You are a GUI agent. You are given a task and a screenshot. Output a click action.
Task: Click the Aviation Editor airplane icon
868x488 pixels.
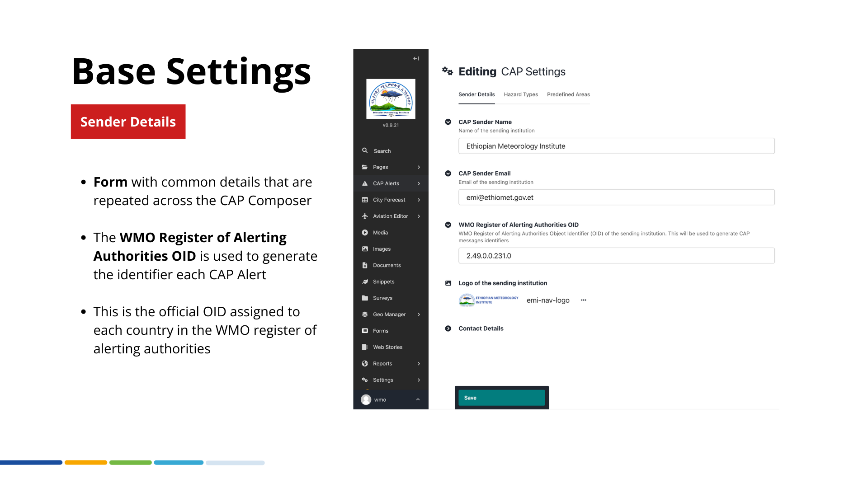tap(365, 216)
